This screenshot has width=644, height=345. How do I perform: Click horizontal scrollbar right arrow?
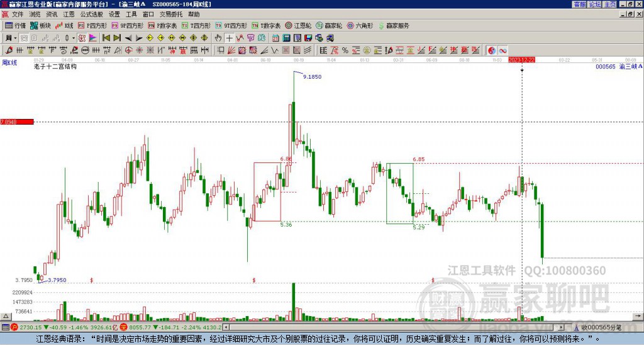(562, 327)
